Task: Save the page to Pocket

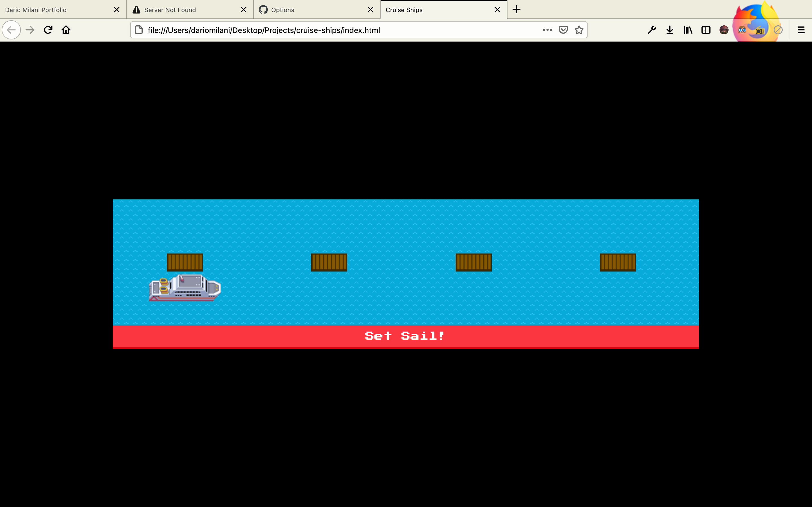Action: [563, 30]
